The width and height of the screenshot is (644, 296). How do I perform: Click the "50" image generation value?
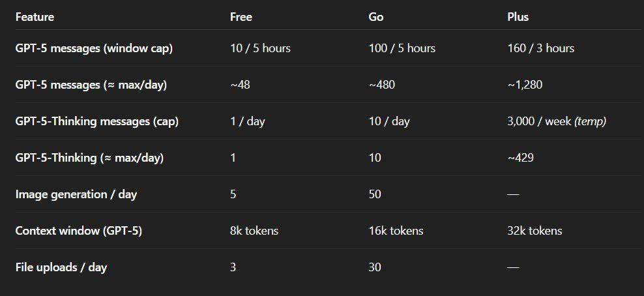coord(375,194)
